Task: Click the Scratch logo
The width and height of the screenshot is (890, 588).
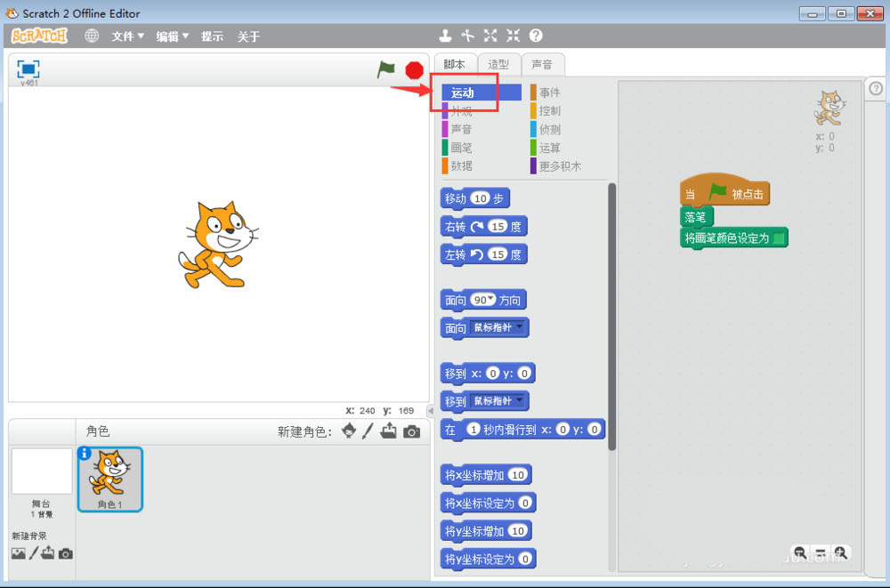Action: pos(39,36)
